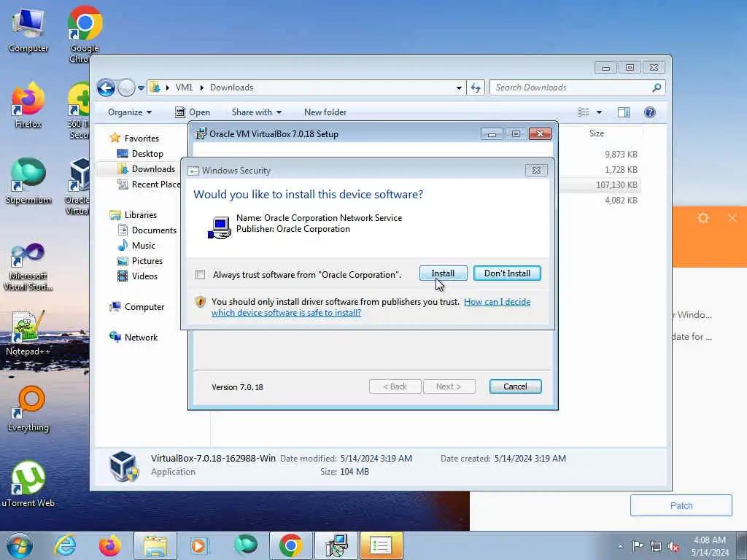This screenshot has width=747, height=560.
Task: Click New folder in Explorer toolbar
Action: [325, 112]
